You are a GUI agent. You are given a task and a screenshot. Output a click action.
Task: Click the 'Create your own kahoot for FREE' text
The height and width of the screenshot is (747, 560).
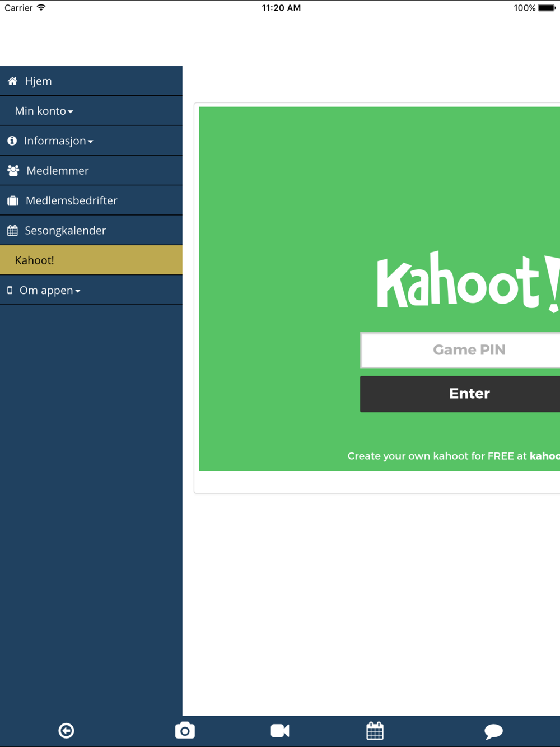431,456
